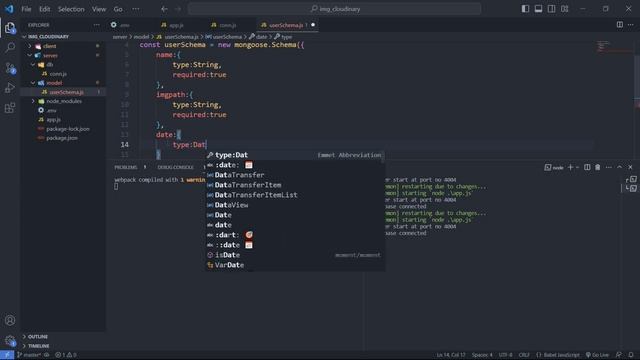640x360 pixels.
Task: Change the CRLF end-of-line sequence
Action: 524,355
